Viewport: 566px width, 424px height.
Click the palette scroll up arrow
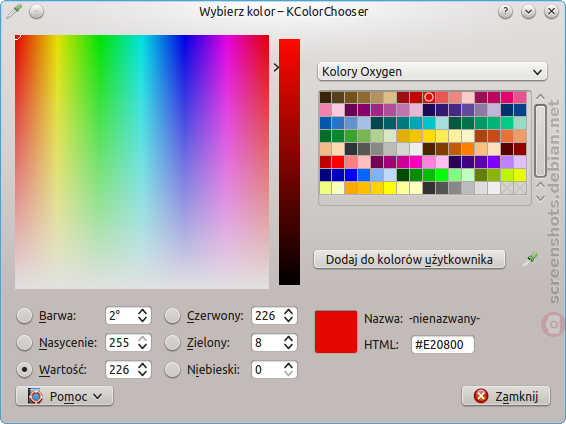pos(540,97)
